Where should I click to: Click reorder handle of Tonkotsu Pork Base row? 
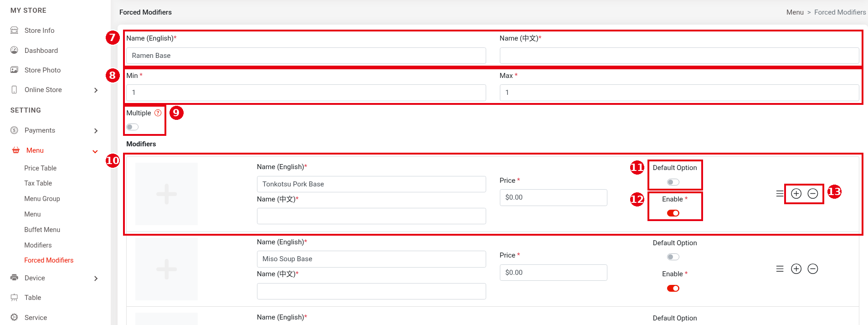tap(780, 194)
